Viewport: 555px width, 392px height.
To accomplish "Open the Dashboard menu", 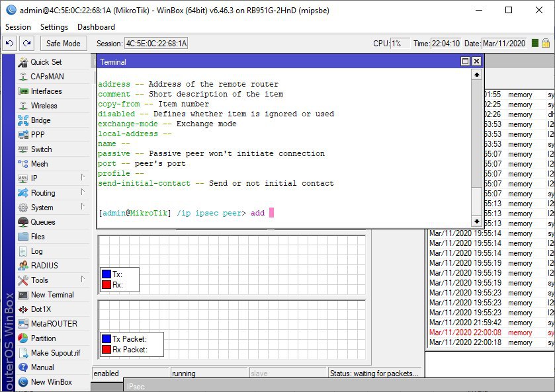I will [x=96, y=27].
